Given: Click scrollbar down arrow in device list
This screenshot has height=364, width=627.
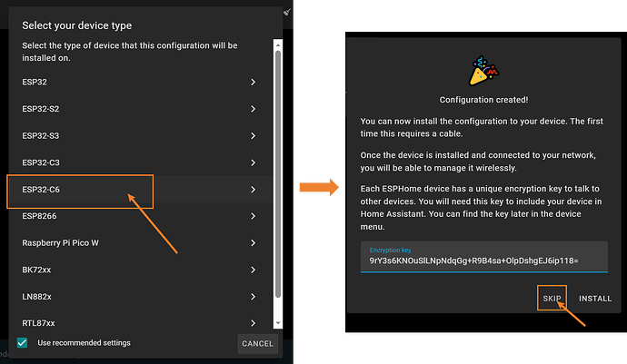Looking at the screenshot, I should pyautogui.click(x=278, y=323).
